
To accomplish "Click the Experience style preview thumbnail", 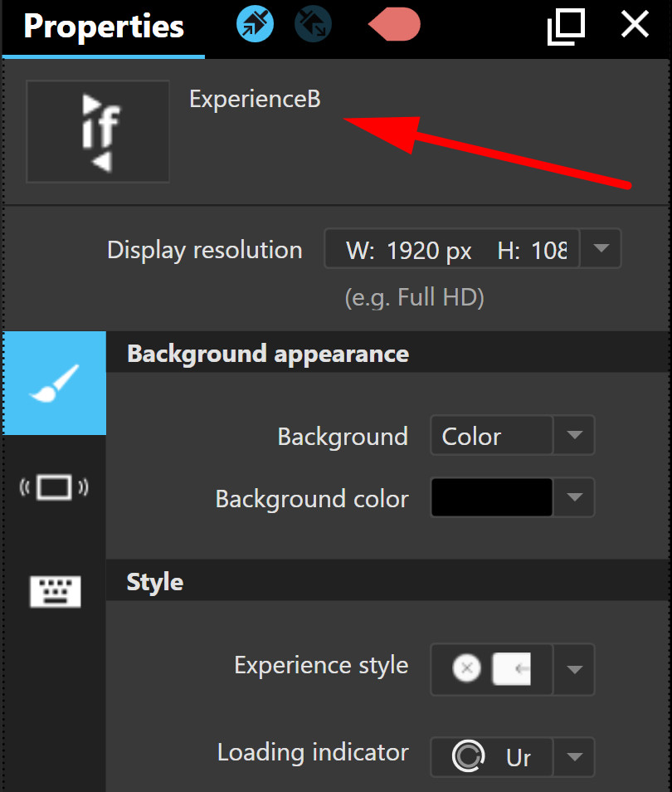I will (x=511, y=669).
